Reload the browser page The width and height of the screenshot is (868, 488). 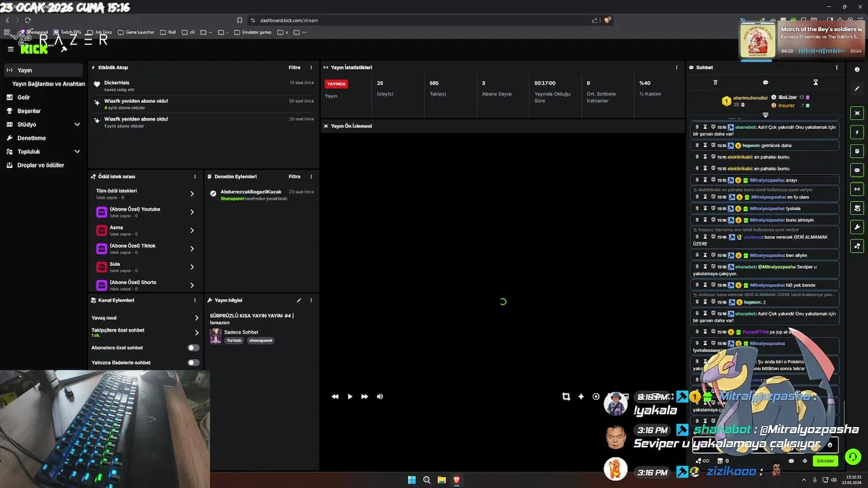(28, 20)
